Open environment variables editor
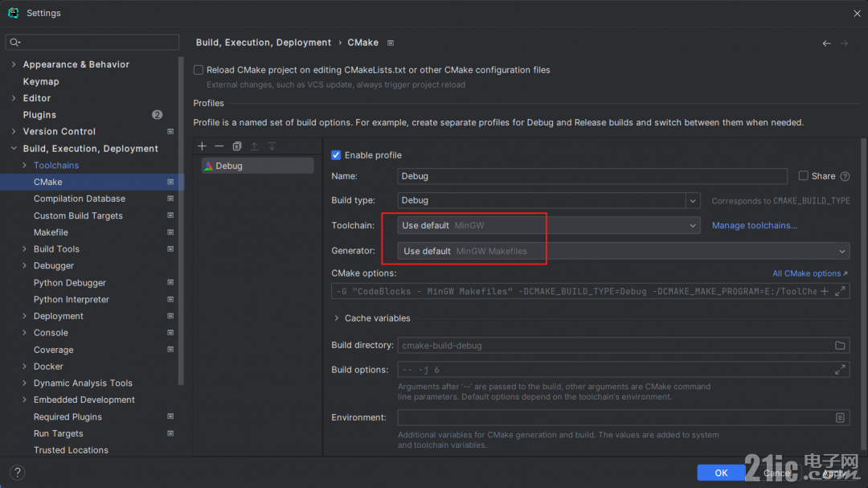The image size is (868, 488). (x=840, y=417)
